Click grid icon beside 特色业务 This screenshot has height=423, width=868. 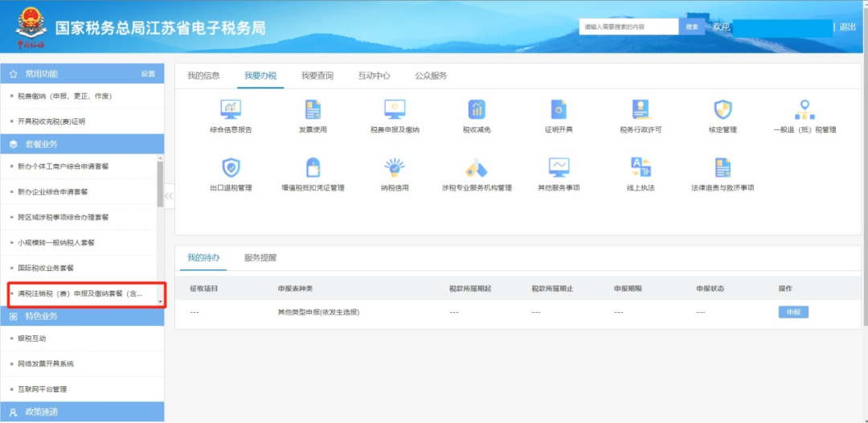click(14, 316)
